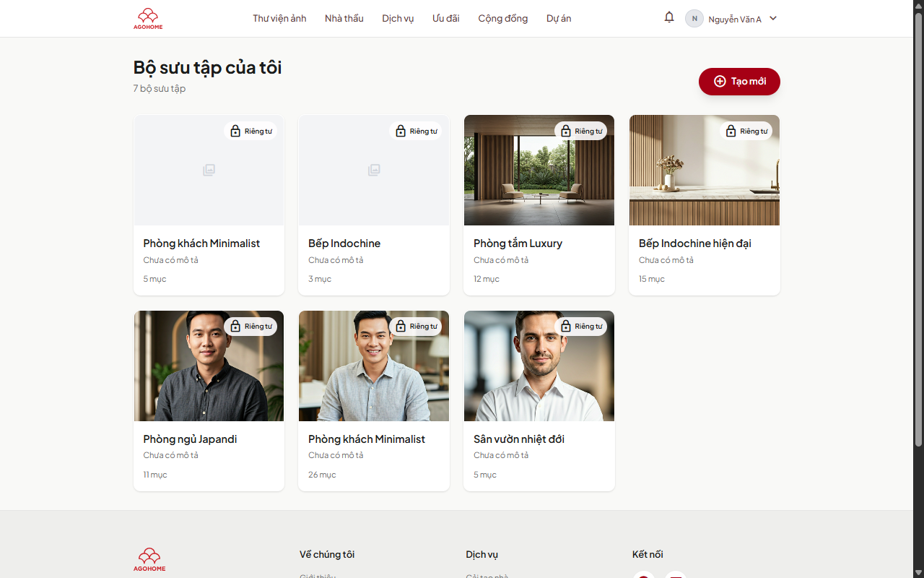924x578 pixels.
Task: Open Thư viện ảnh in the navigation
Action: 279,19
